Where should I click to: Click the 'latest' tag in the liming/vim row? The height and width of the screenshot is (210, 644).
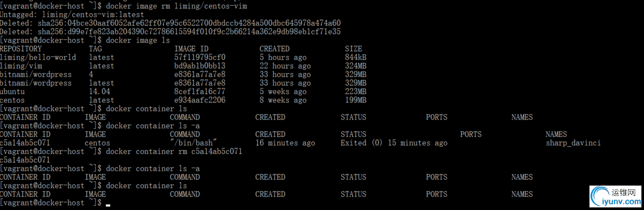coord(101,66)
